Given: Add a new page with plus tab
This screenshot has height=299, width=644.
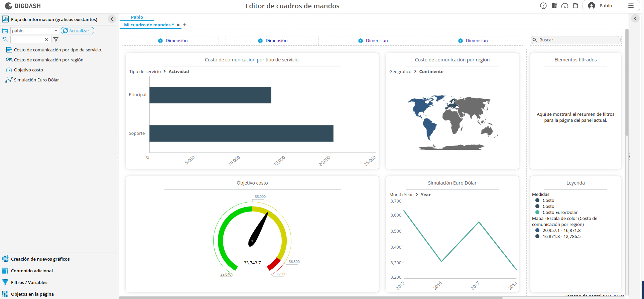Looking at the screenshot, I should point(184,25).
